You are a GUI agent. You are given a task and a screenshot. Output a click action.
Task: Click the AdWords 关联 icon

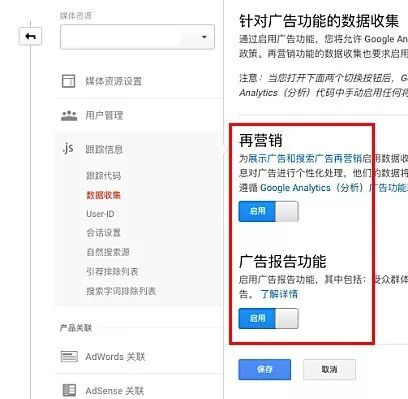(69, 356)
